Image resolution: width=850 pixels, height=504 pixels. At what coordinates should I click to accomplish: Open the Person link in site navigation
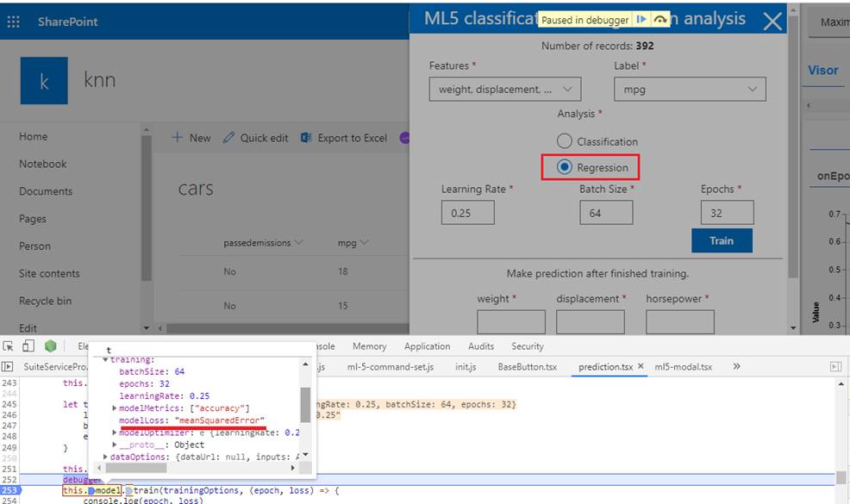pyautogui.click(x=34, y=246)
